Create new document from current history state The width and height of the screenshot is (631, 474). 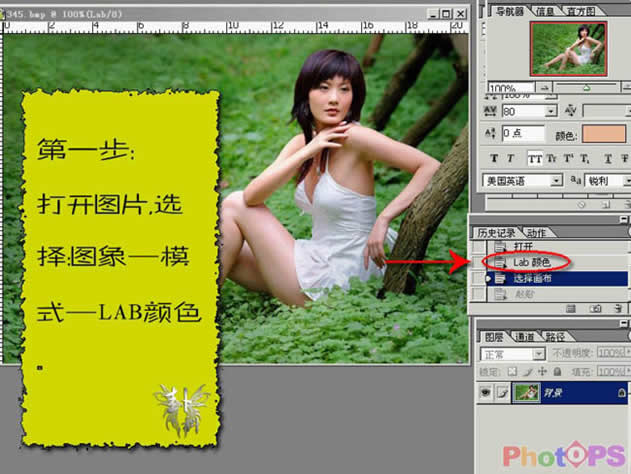point(570,309)
